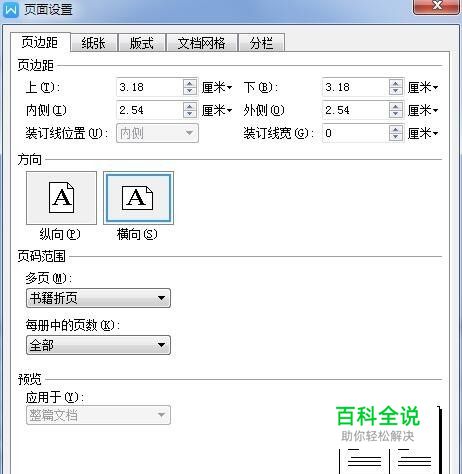Open the outside margin unit 厘米 dropdown
The width and height of the screenshot is (462, 474).
pyautogui.click(x=423, y=110)
